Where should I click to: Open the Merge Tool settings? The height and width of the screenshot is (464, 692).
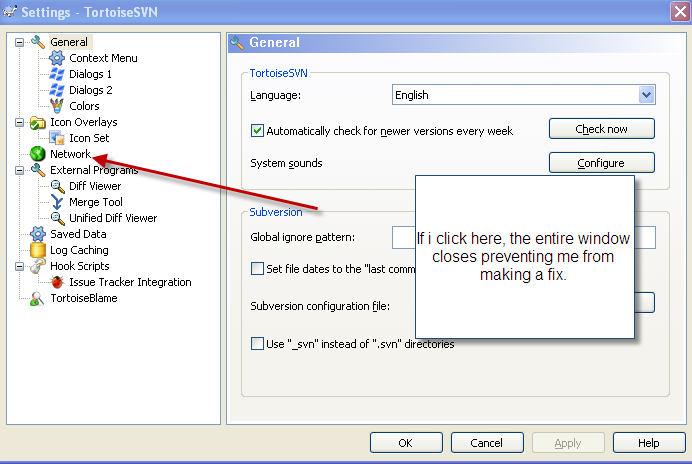[x=96, y=202]
